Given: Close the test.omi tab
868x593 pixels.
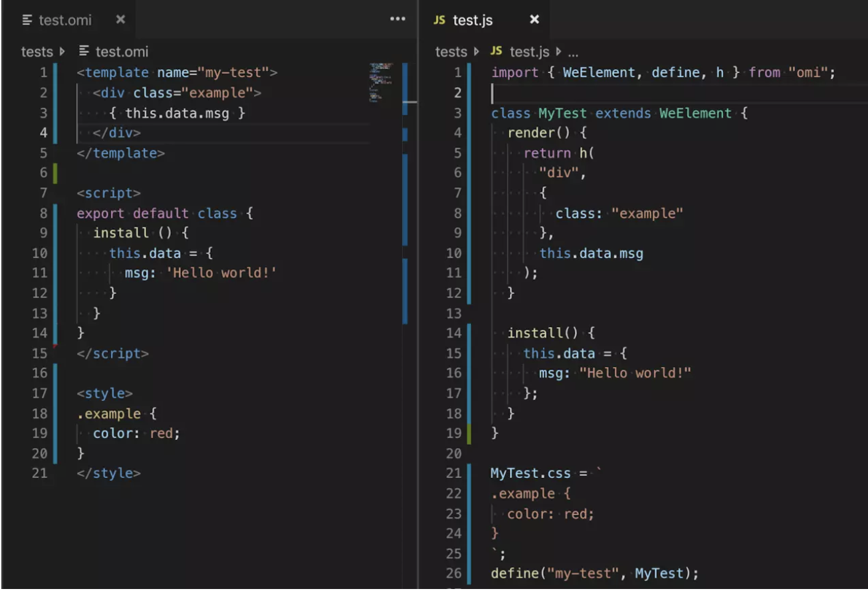Looking at the screenshot, I should pos(120,20).
